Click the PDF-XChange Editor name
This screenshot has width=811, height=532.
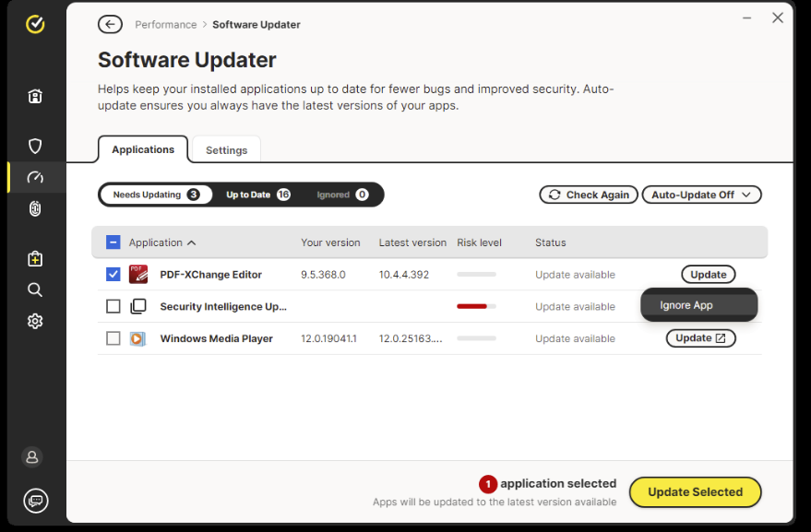(x=211, y=275)
